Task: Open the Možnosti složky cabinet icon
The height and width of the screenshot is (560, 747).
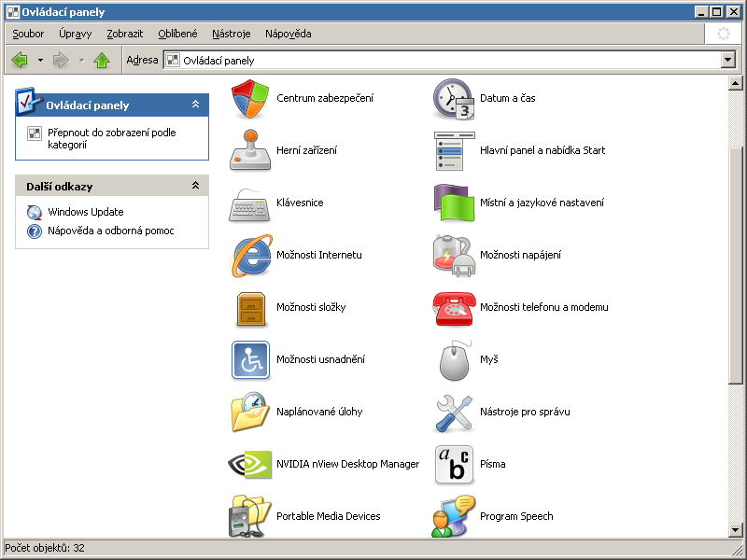Action: click(x=250, y=309)
